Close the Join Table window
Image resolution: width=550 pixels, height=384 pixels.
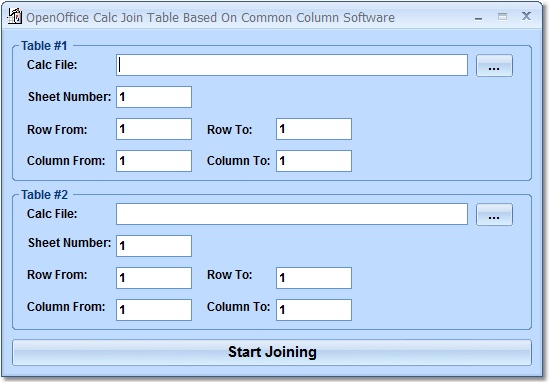[x=526, y=16]
